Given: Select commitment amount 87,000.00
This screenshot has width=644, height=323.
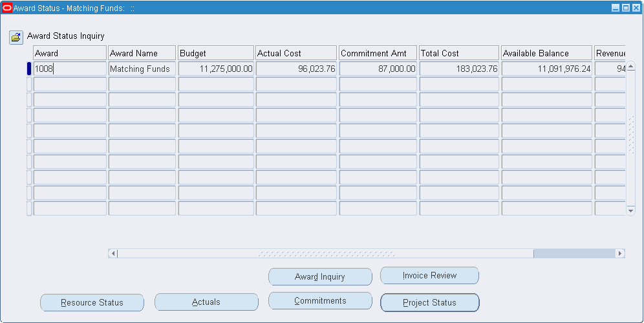Looking at the screenshot, I should 378,69.
